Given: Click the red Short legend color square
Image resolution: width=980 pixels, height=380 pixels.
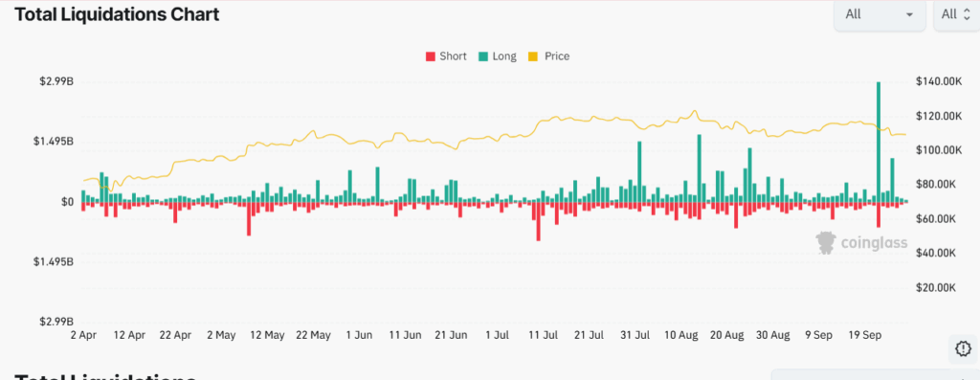Looking at the screenshot, I should pyautogui.click(x=430, y=56).
